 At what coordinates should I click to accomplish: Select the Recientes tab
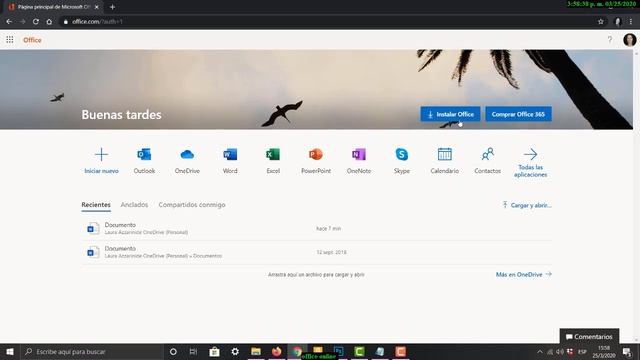[96, 205]
